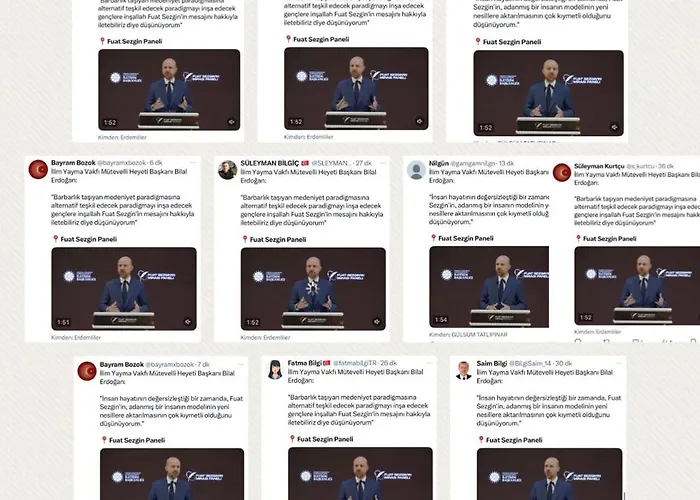The width and height of the screenshot is (700, 500).
Task: Open the more options menu on Bayram Bozok's 6 dk tweet
Action: [x=193, y=163]
